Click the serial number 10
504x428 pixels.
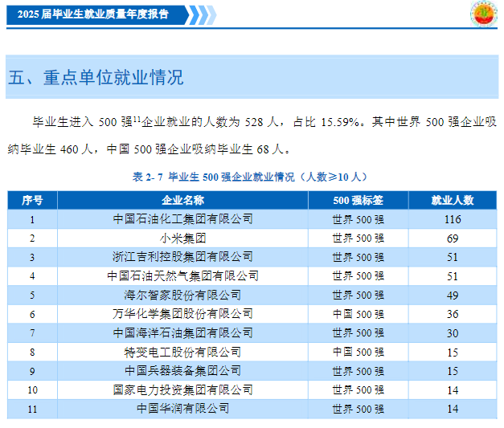[x=32, y=390]
